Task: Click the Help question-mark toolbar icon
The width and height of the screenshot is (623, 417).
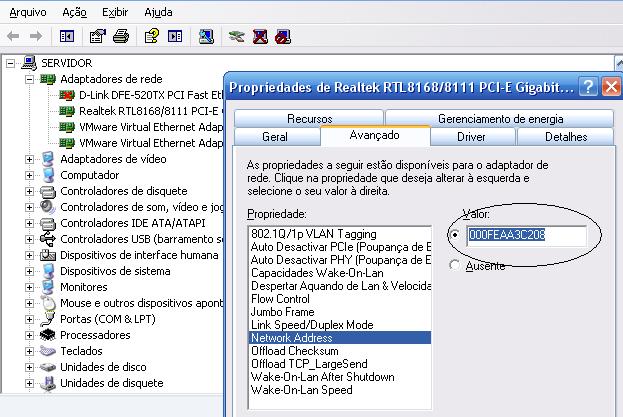Action: click(x=151, y=37)
